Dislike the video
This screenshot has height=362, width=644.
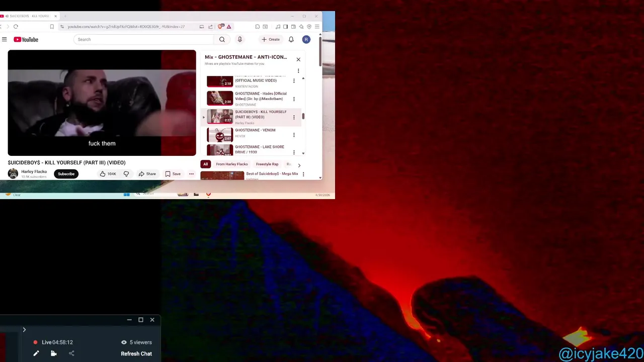pos(126,174)
